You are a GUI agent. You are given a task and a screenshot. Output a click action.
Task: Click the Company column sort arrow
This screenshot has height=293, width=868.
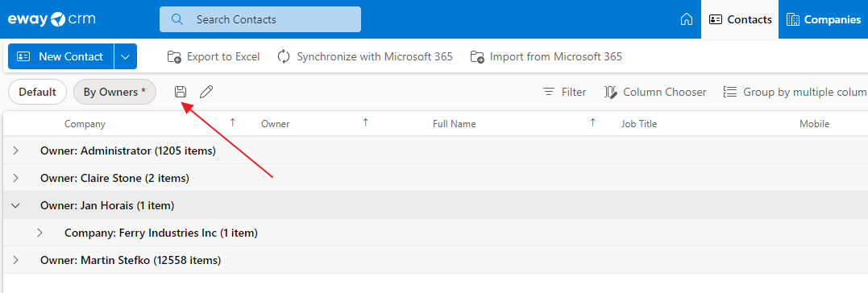[x=232, y=122]
